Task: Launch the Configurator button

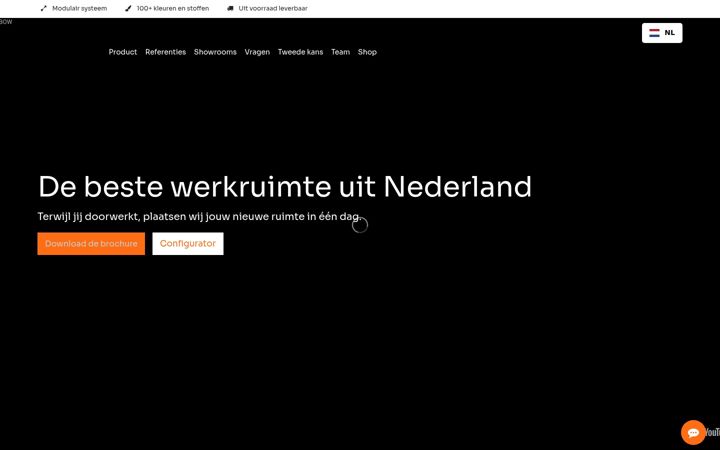Action: 188,243
